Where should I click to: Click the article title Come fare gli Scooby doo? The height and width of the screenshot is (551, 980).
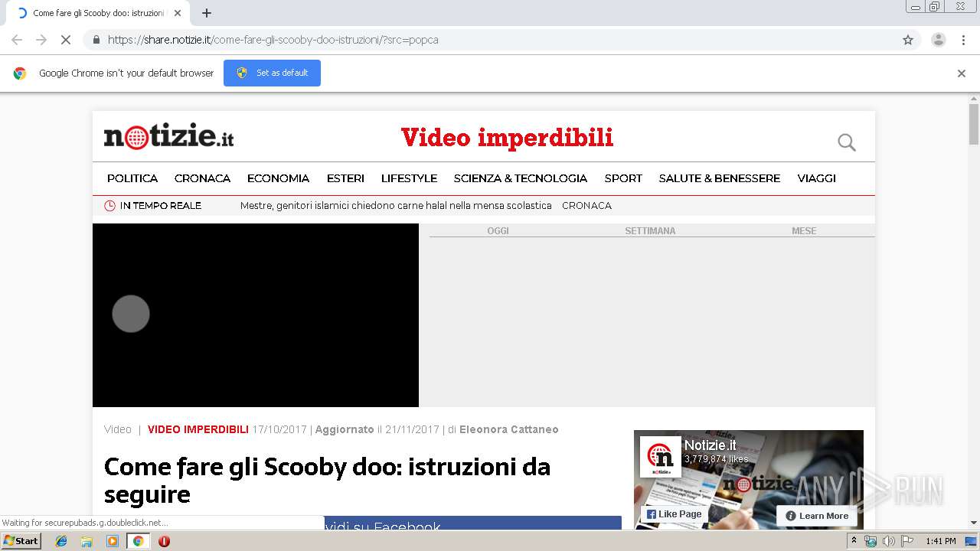(x=327, y=480)
